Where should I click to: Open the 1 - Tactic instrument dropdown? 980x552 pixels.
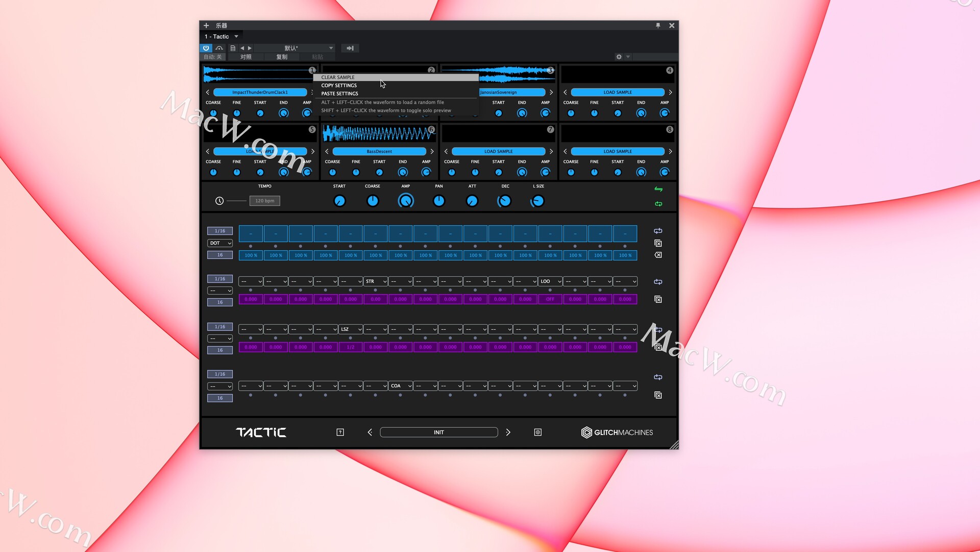coord(222,36)
